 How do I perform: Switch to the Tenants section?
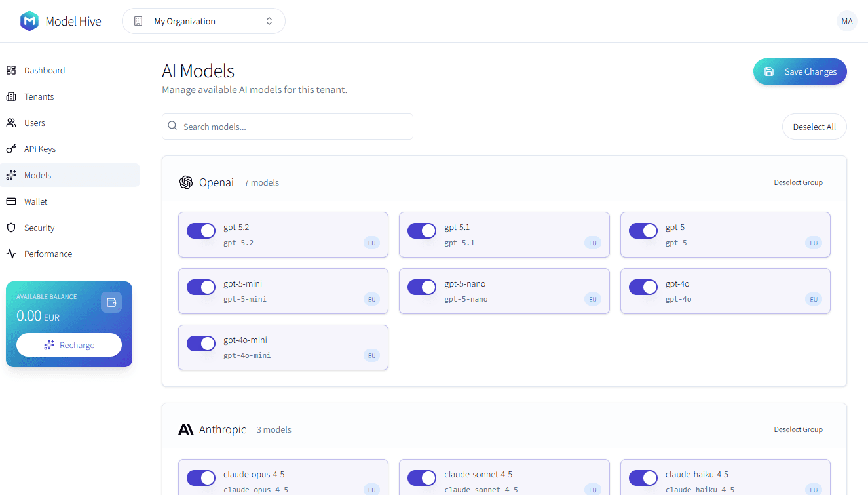coord(11,96)
